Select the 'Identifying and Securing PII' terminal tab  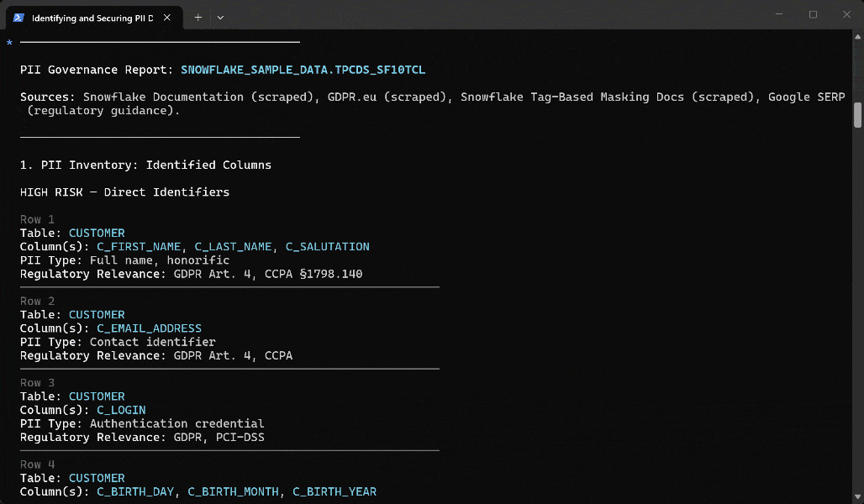pyautogui.click(x=93, y=18)
